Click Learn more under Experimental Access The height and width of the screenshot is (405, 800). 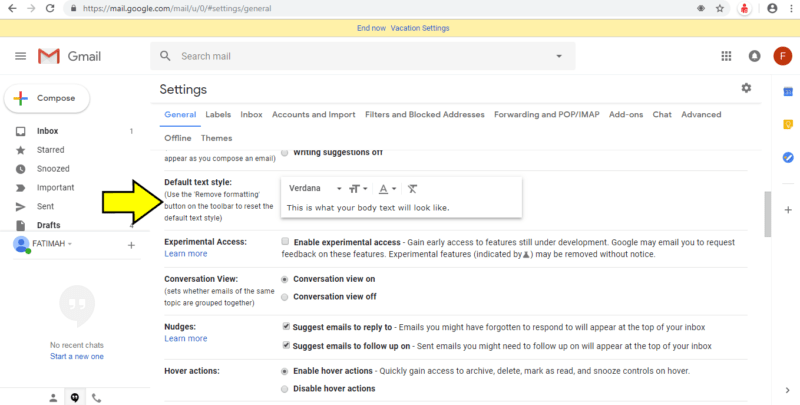click(x=186, y=254)
